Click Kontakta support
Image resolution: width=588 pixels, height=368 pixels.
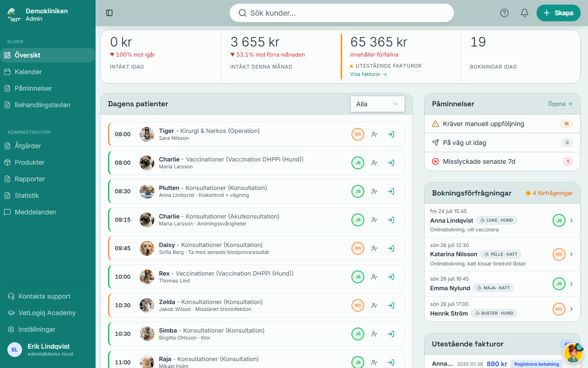[x=48, y=296]
